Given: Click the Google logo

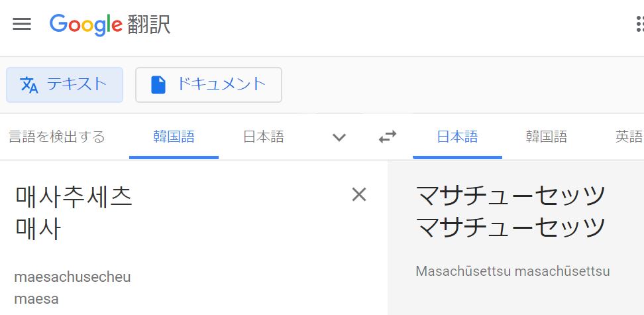Looking at the screenshot, I should point(86,25).
